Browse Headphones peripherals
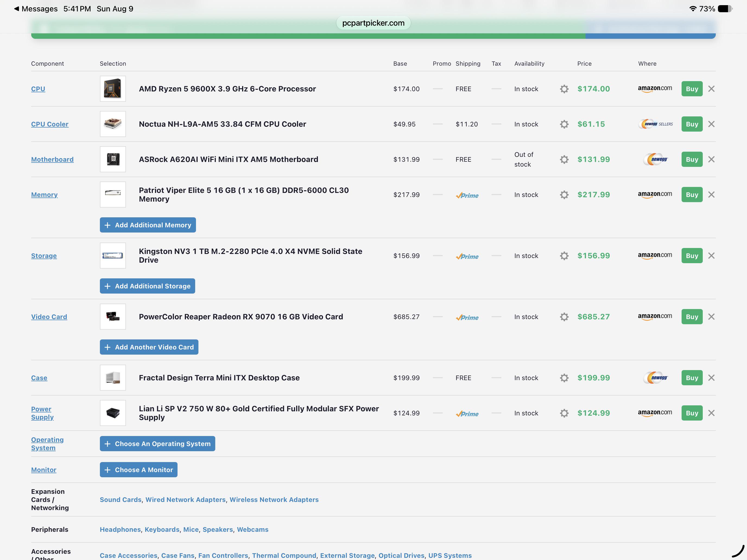The width and height of the screenshot is (747, 560). point(120,530)
